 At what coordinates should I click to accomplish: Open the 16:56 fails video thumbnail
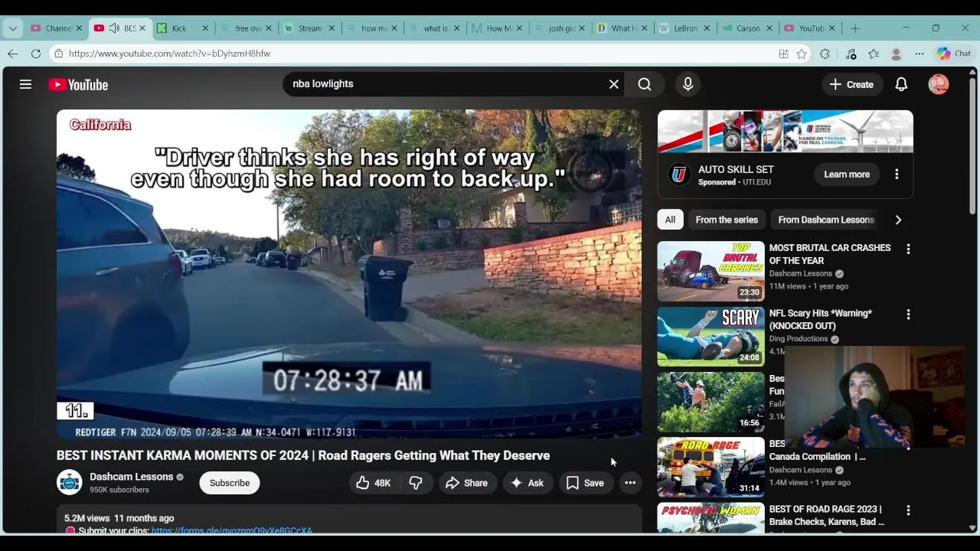(x=710, y=402)
